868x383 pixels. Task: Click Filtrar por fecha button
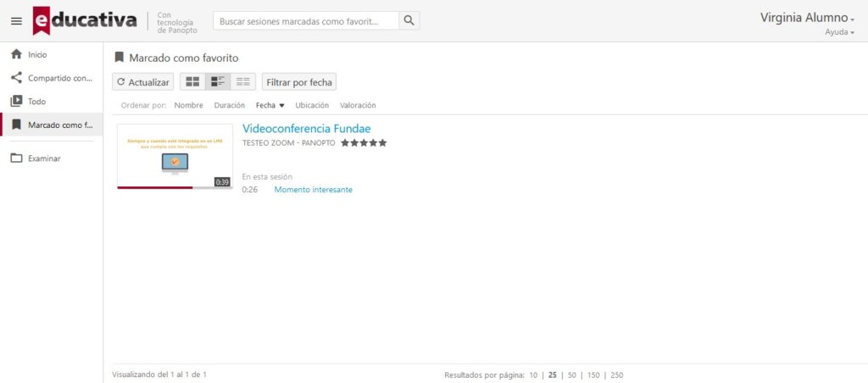point(298,82)
